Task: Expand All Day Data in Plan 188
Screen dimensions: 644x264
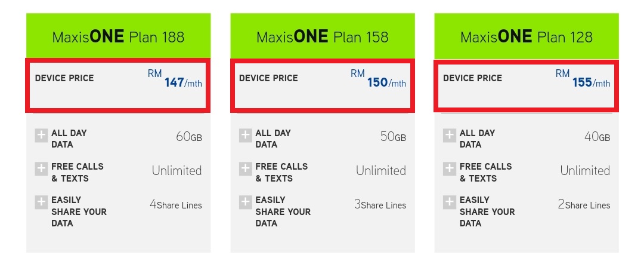Action: pos(41,136)
